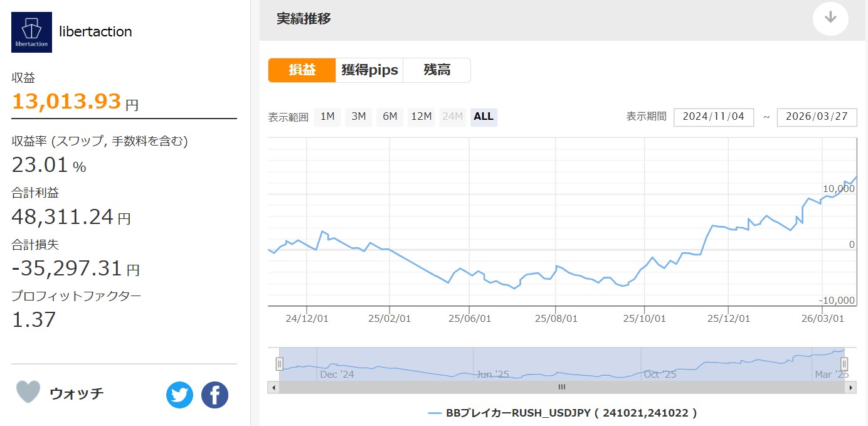Choose the ALL display range
The image size is (868, 426).
pyautogui.click(x=484, y=117)
